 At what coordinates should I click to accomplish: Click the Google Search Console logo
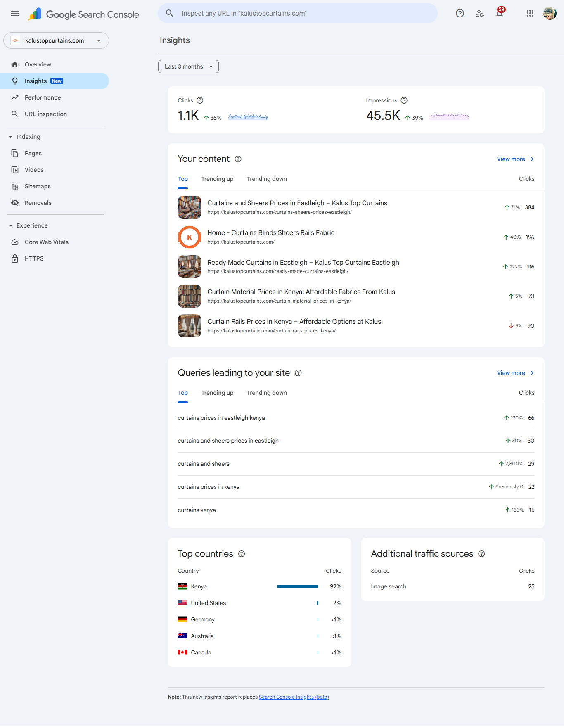click(84, 14)
